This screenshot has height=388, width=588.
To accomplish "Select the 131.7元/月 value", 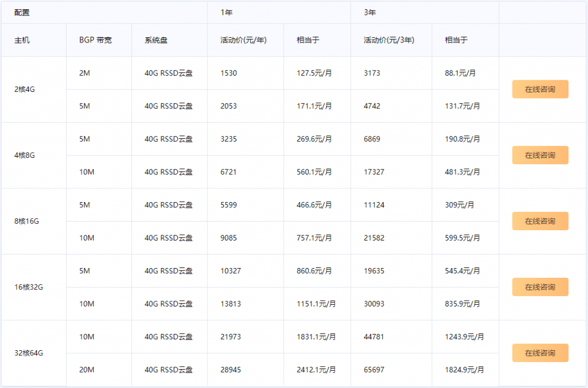I will tap(462, 106).
